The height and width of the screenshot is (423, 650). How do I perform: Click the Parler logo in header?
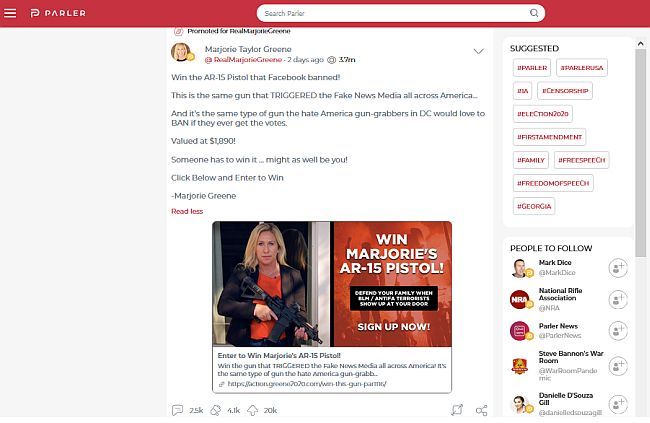pyautogui.click(x=58, y=13)
